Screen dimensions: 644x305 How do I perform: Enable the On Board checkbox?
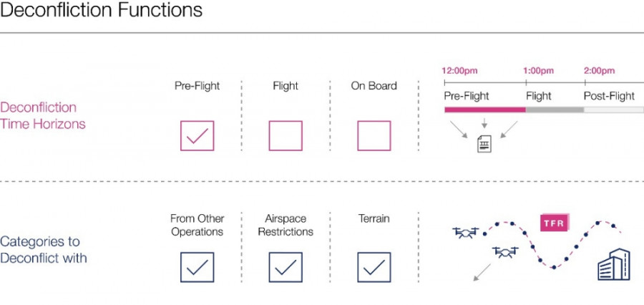(x=374, y=135)
